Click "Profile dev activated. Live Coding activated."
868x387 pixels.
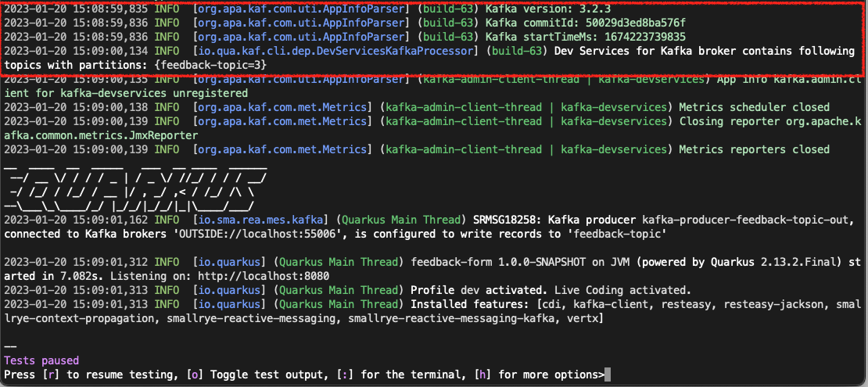551,289
